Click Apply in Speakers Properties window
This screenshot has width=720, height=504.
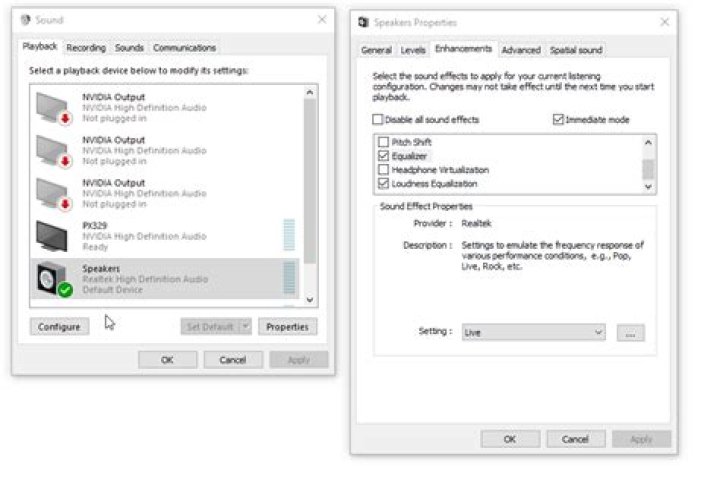tap(641, 439)
